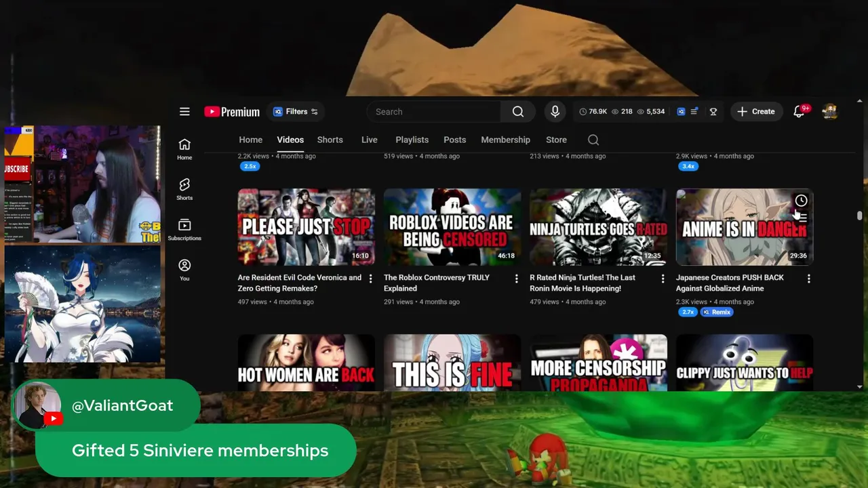Open the HOT WOMEN ARE BACK thumbnail
868x488 pixels.
(x=307, y=363)
